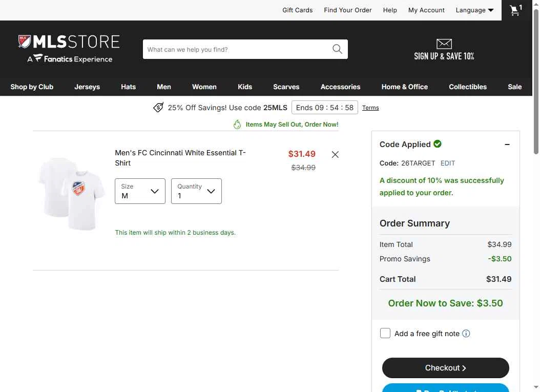Collapse the Code Applied section

pyautogui.click(x=507, y=145)
